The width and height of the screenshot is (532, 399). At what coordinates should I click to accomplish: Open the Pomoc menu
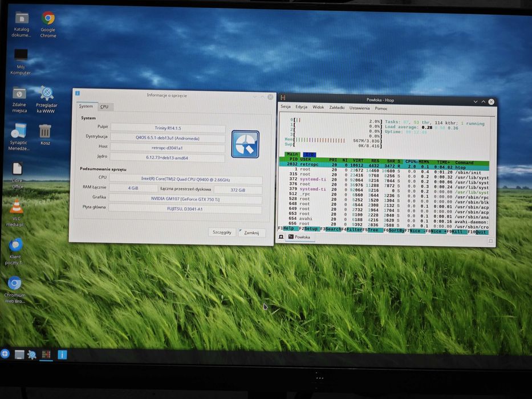[381, 108]
